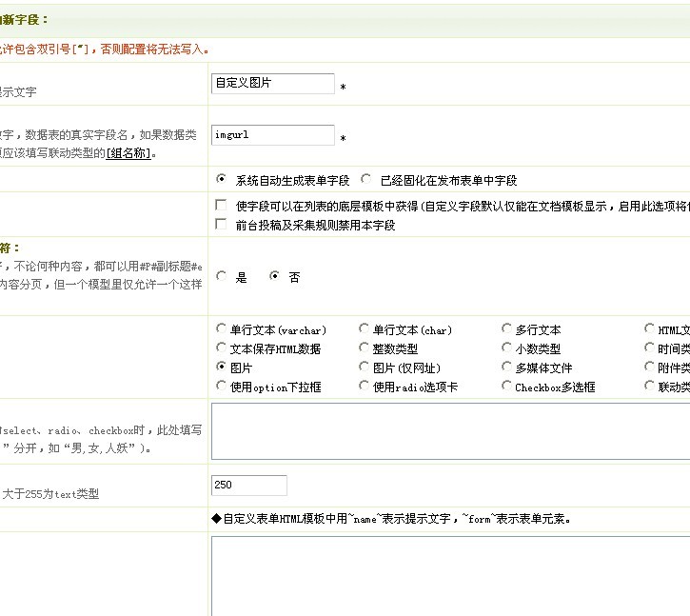Select the 图片 data type radio
This screenshot has height=616, width=690.
(x=221, y=367)
